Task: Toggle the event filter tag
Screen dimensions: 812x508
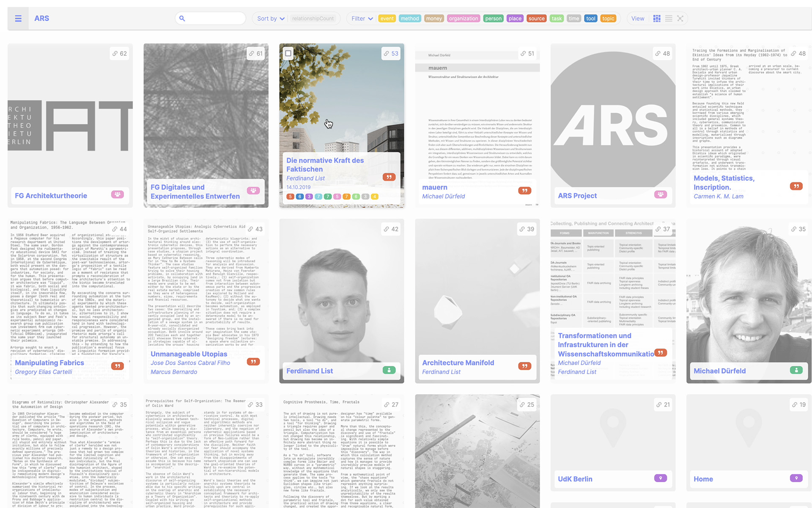Action: point(387,18)
